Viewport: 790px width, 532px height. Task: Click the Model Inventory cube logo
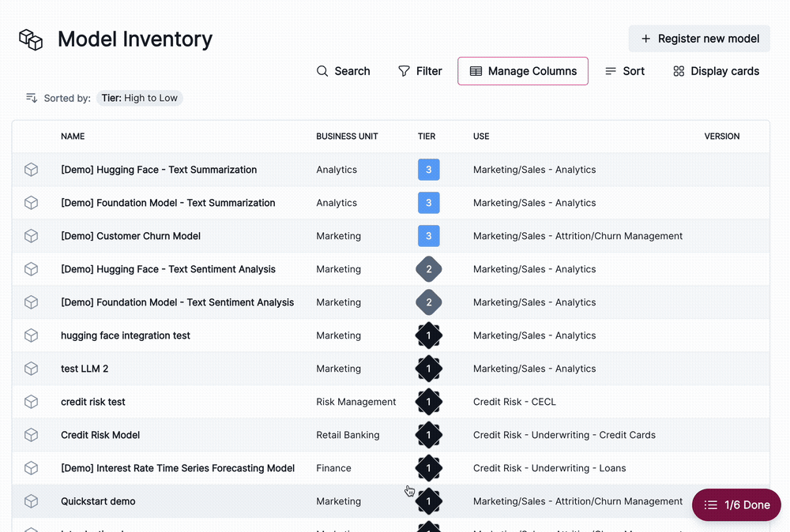pos(30,38)
